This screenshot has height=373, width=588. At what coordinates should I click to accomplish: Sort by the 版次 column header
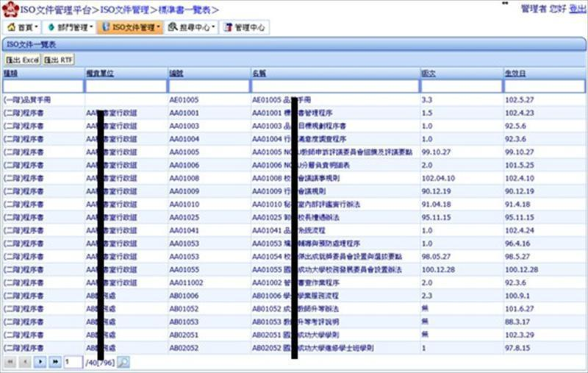(429, 74)
